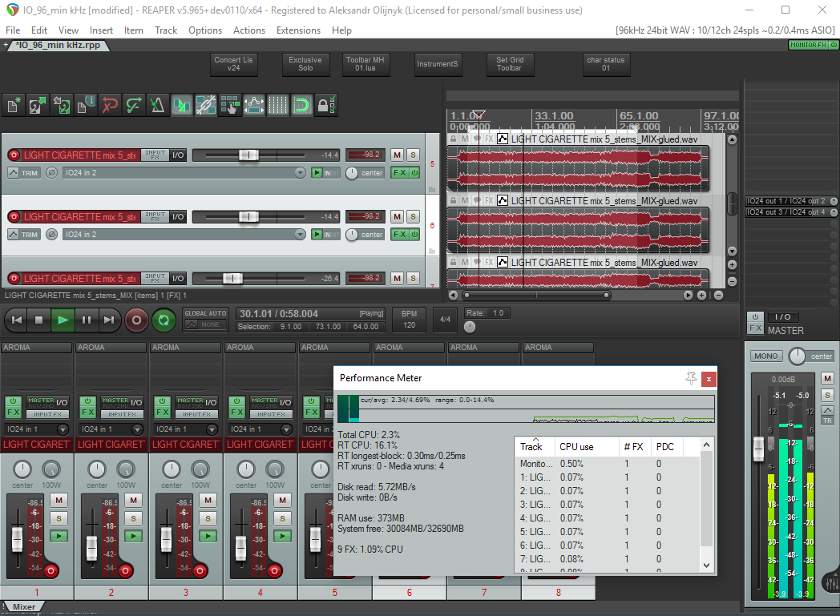
Task: Click the red Undo arrow icon
Action: click(x=109, y=105)
